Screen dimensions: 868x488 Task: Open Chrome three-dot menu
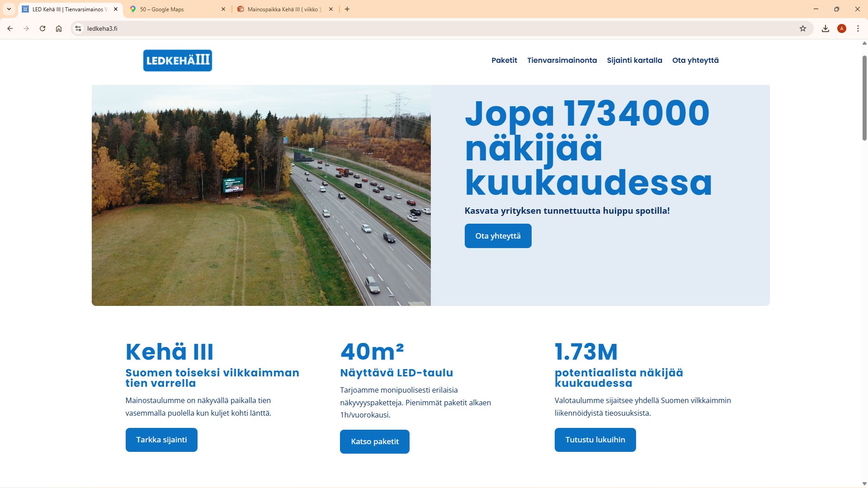(858, 28)
